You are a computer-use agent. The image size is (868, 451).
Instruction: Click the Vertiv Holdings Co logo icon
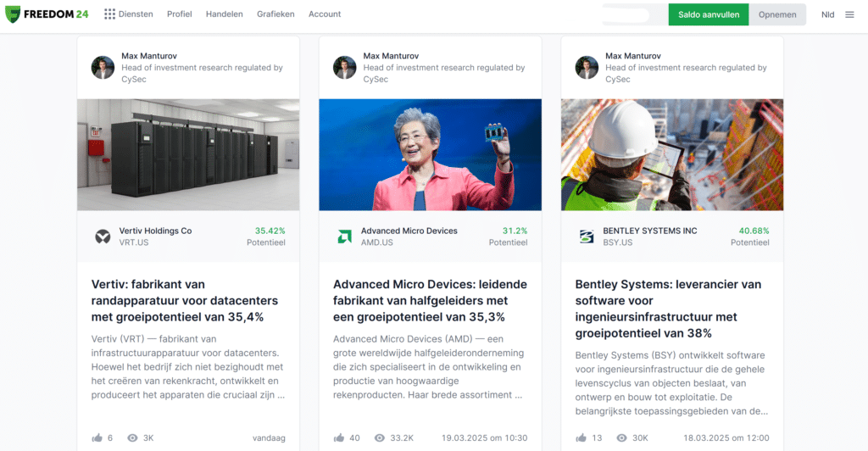tap(103, 237)
